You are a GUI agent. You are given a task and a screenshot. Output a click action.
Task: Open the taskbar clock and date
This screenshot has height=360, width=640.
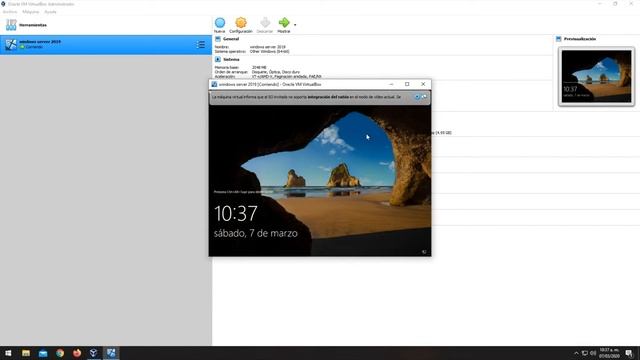[x=609, y=353]
